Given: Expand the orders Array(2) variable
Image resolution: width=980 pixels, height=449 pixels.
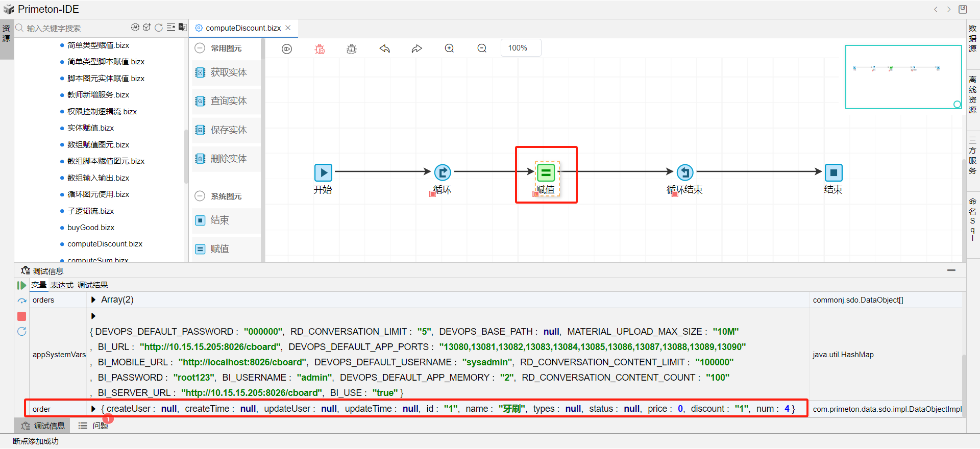Looking at the screenshot, I should click(93, 300).
